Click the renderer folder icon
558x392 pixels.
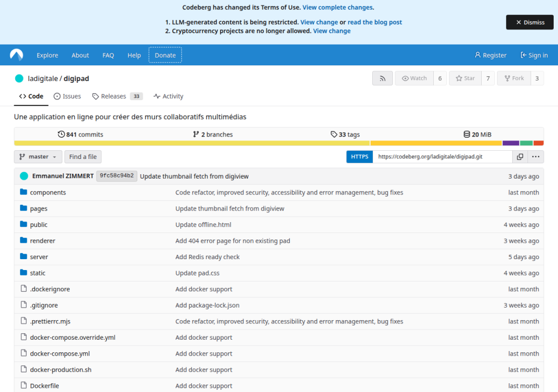(24, 241)
